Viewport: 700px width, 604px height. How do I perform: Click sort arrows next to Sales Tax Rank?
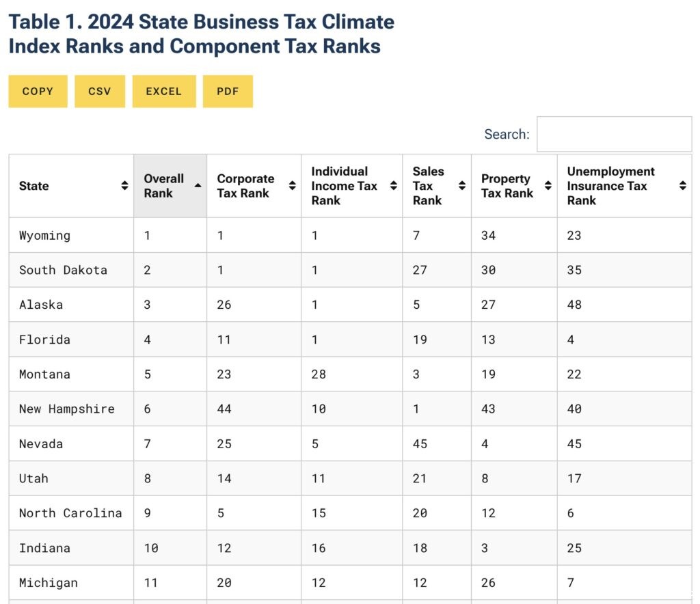click(x=462, y=186)
